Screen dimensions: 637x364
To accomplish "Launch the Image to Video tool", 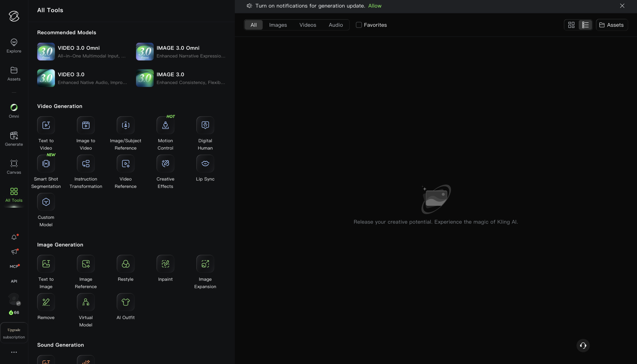I will click(x=86, y=134).
